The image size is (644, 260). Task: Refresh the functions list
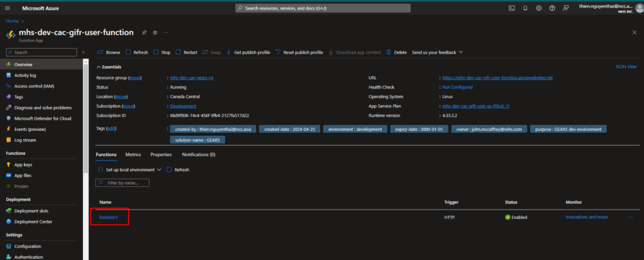point(178,169)
